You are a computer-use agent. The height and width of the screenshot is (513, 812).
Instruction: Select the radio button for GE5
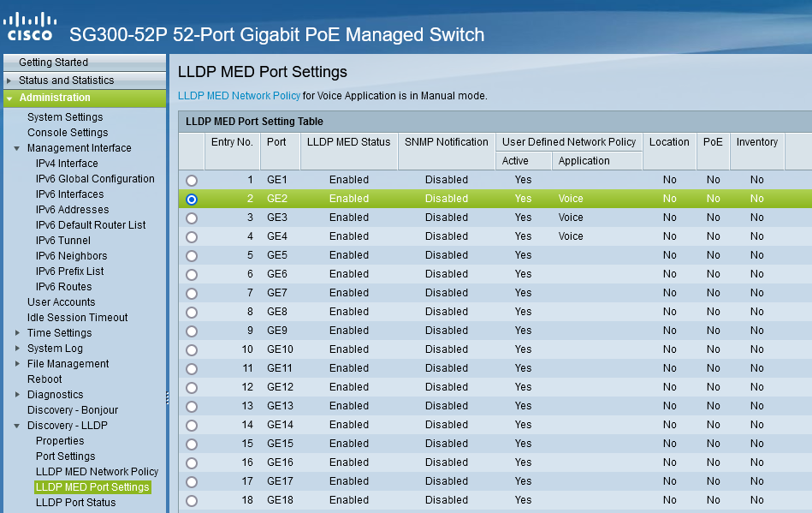pos(192,256)
